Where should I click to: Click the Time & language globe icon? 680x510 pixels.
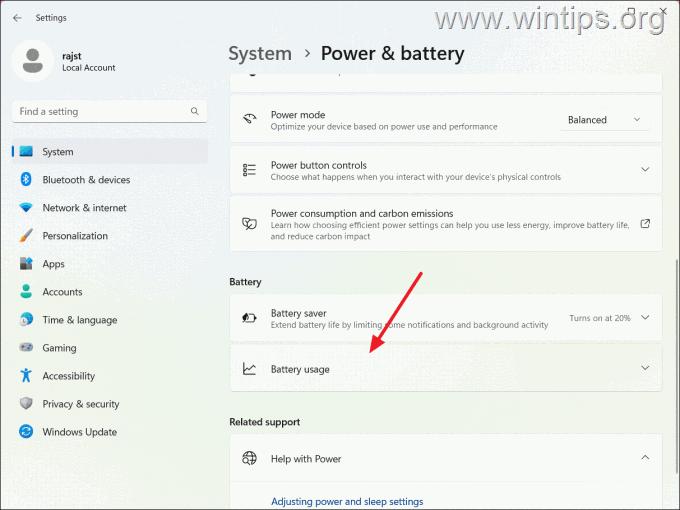[26, 320]
